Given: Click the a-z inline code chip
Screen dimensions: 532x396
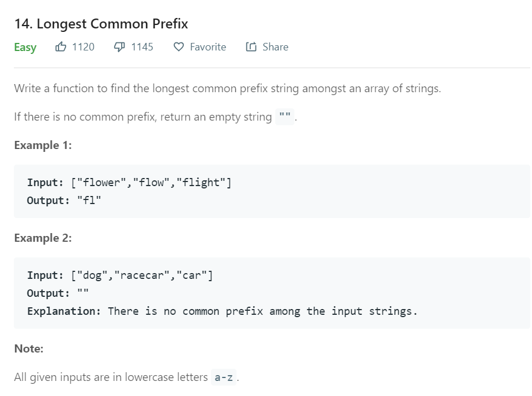Looking at the screenshot, I should point(223,376).
